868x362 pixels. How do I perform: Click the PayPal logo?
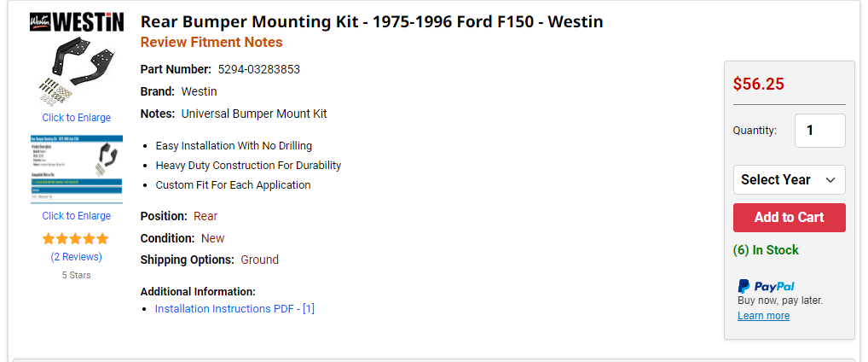(767, 286)
